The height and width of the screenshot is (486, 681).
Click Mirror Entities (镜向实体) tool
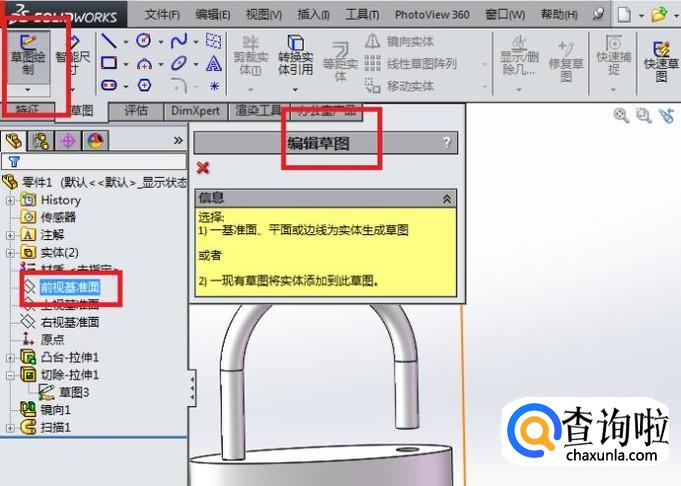click(399, 41)
